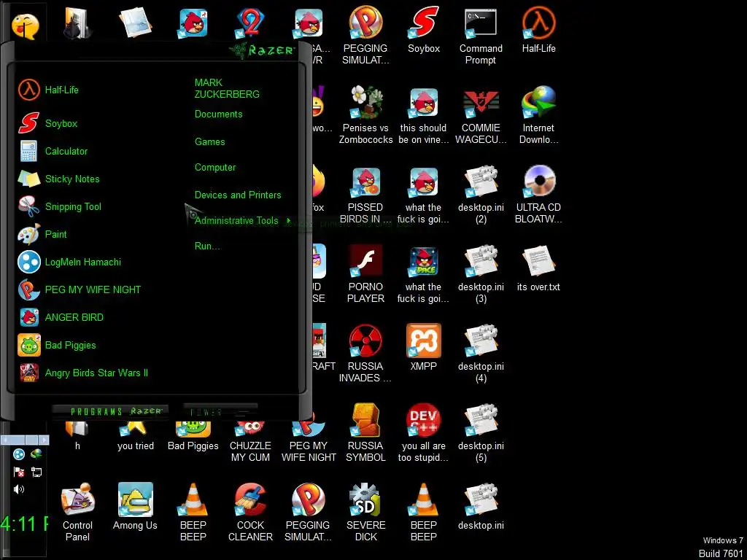Select the its over.txt file

pyautogui.click(x=539, y=268)
